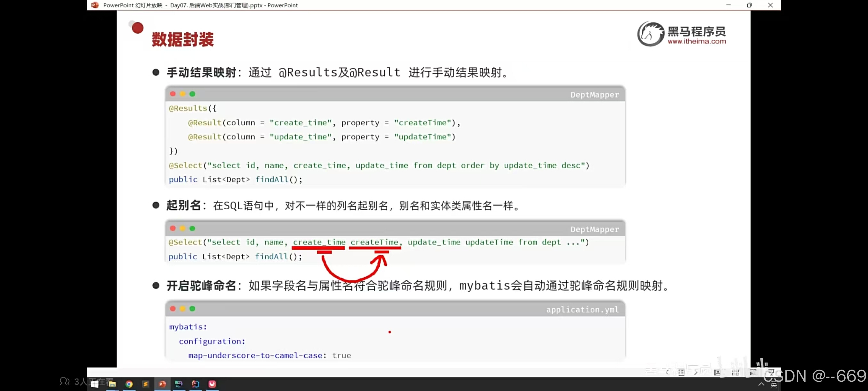Click the www.itheima.com link
Image resolution: width=868 pixels, height=391 pixels.
pos(696,41)
